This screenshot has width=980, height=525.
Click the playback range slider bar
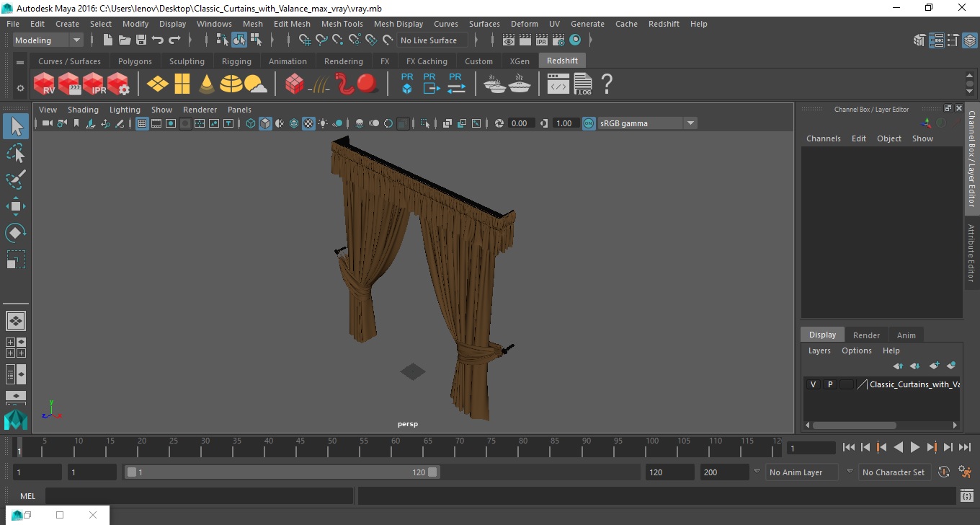[x=282, y=472]
